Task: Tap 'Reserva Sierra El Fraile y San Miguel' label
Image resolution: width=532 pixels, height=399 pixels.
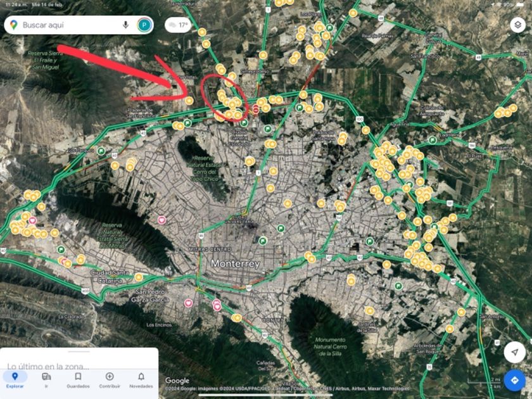Action: (46, 60)
